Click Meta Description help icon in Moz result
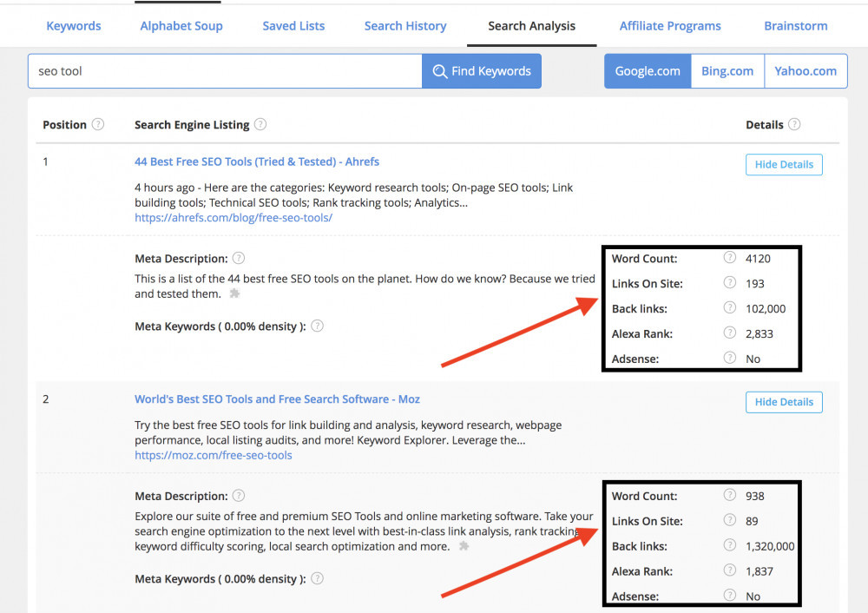 (239, 496)
